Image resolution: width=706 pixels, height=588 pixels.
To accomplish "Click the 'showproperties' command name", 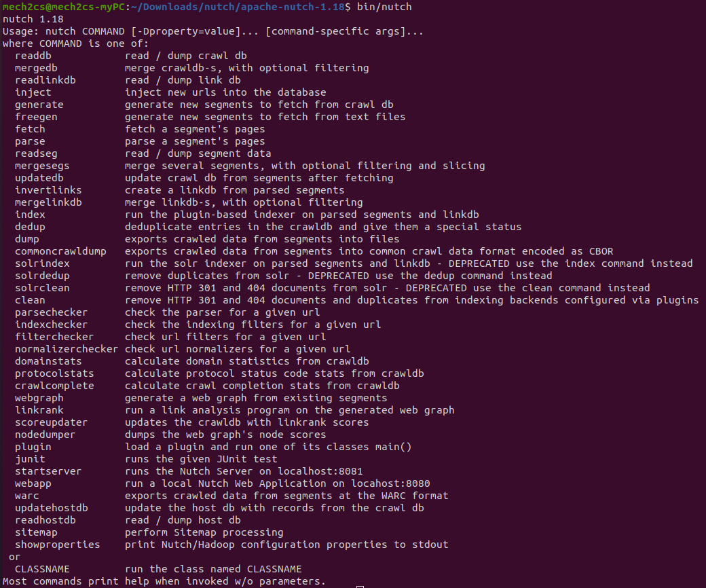I will click(x=57, y=545).
